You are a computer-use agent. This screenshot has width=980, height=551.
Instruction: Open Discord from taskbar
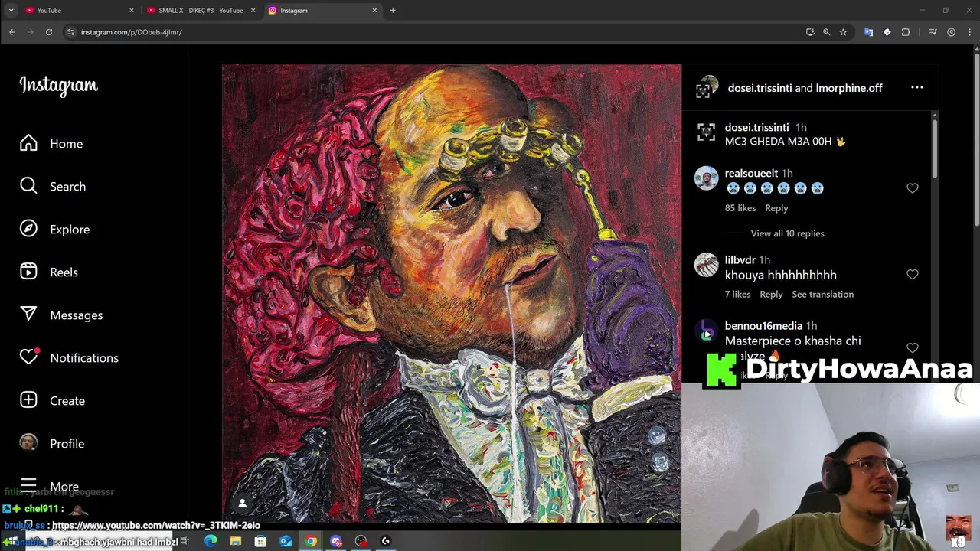click(x=336, y=541)
